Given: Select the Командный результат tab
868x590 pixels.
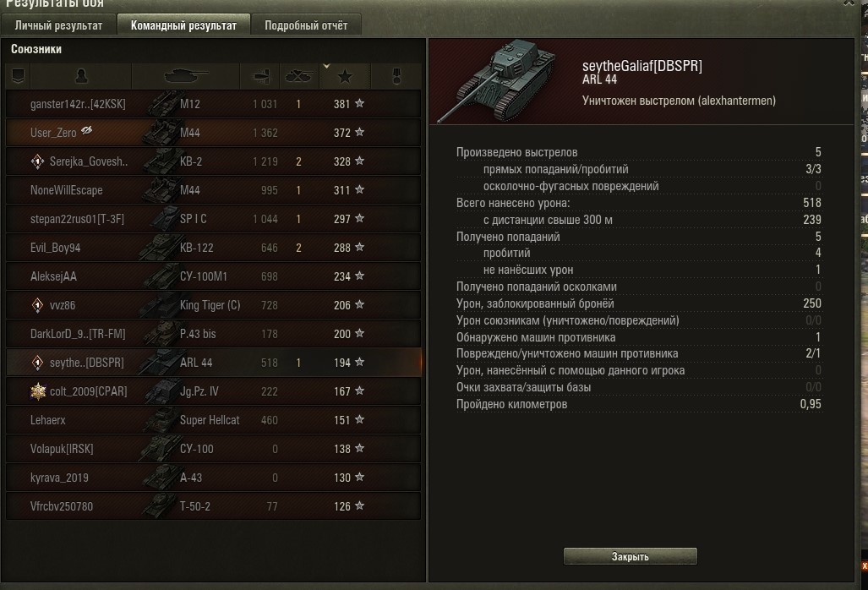Looking at the screenshot, I should [x=183, y=25].
